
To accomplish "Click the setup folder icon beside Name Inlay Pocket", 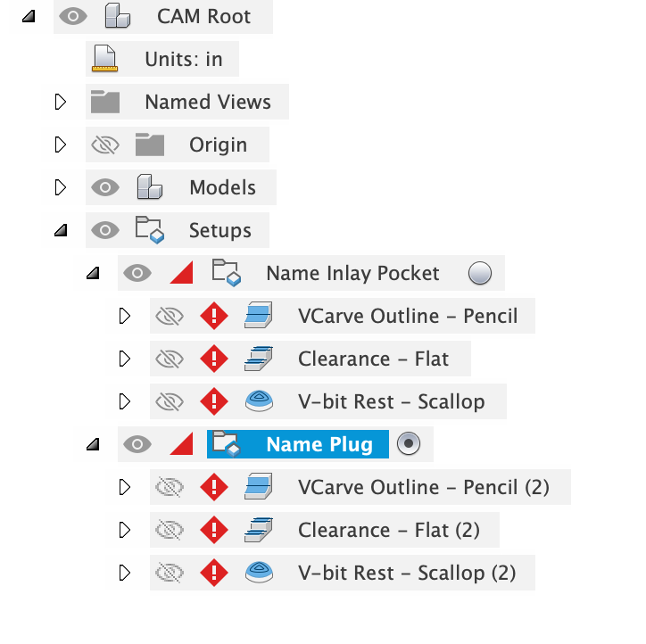I will coord(225,274).
